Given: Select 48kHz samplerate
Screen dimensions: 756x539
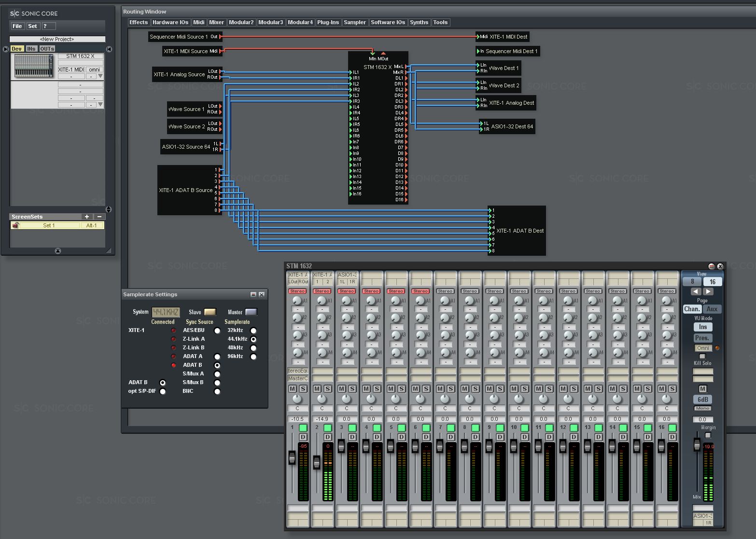Looking at the screenshot, I should point(253,348).
